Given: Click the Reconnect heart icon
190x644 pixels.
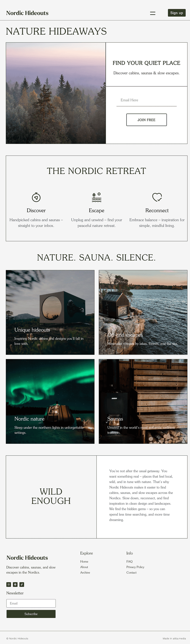Looking at the screenshot, I should [157, 197].
